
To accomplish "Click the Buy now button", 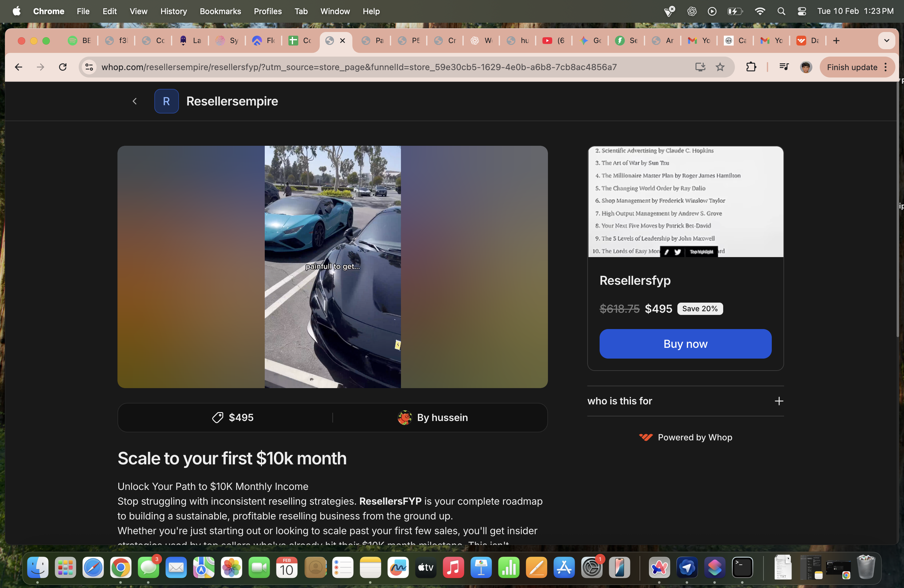I will coord(685,344).
